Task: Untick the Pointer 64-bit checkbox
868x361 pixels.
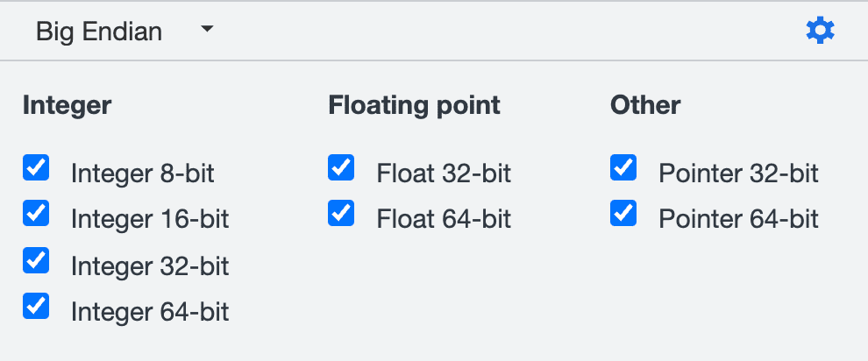Action: [623, 213]
